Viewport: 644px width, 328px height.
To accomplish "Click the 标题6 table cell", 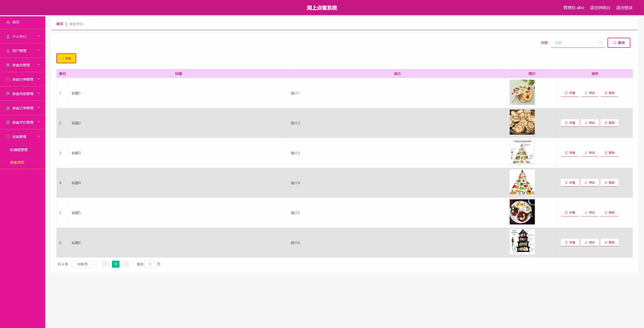I will click(x=178, y=243).
